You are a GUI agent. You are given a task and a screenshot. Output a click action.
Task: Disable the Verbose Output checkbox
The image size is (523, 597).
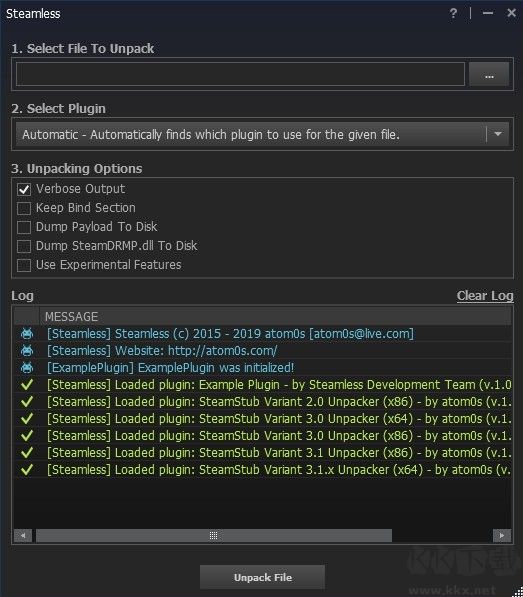(24, 189)
